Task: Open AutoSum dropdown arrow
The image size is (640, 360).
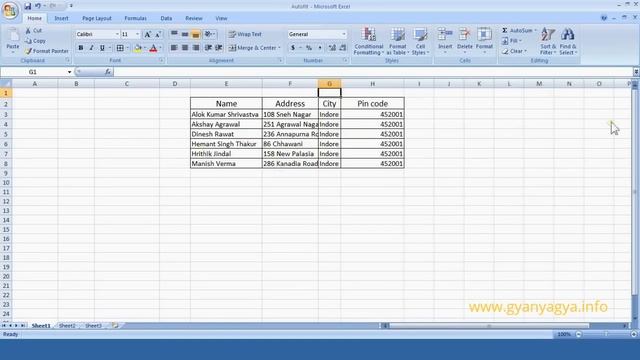Action: click(x=536, y=31)
